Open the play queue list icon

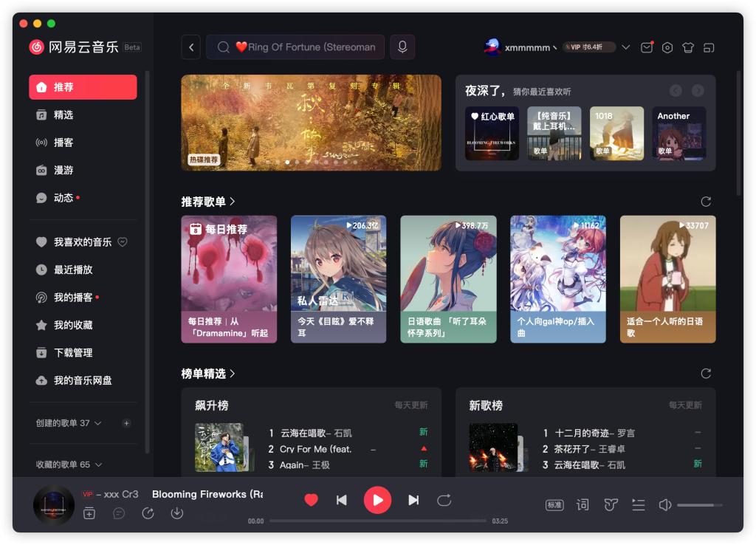click(x=639, y=504)
